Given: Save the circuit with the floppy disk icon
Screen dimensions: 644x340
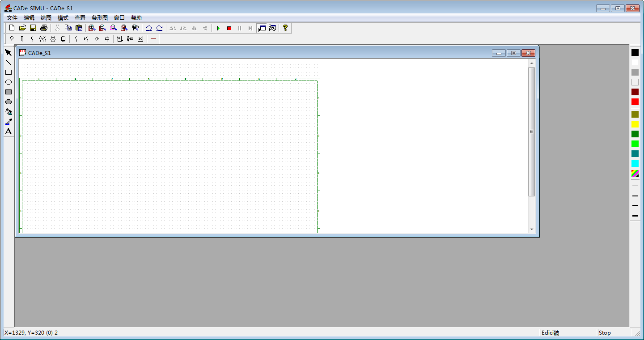Looking at the screenshot, I should (x=33, y=28).
